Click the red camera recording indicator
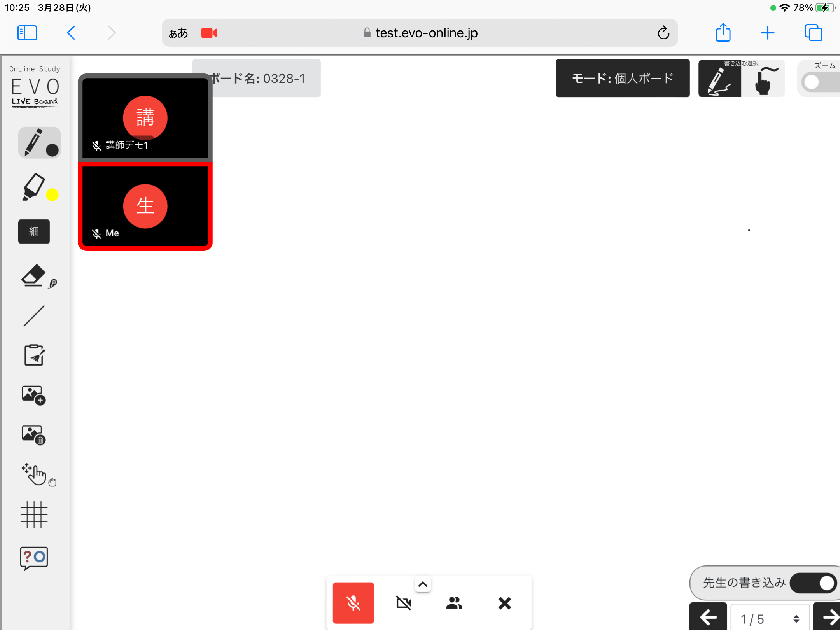This screenshot has height=630, width=840. tap(209, 33)
